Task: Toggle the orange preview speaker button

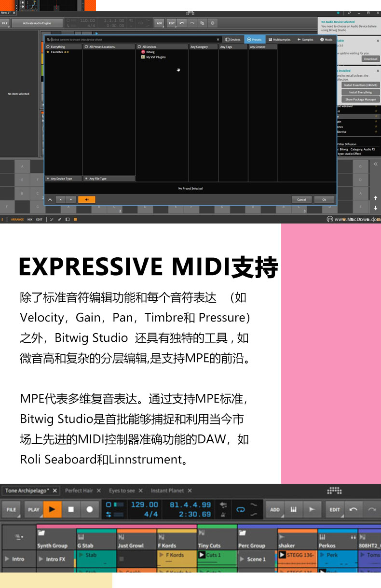Action: pos(87,199)
